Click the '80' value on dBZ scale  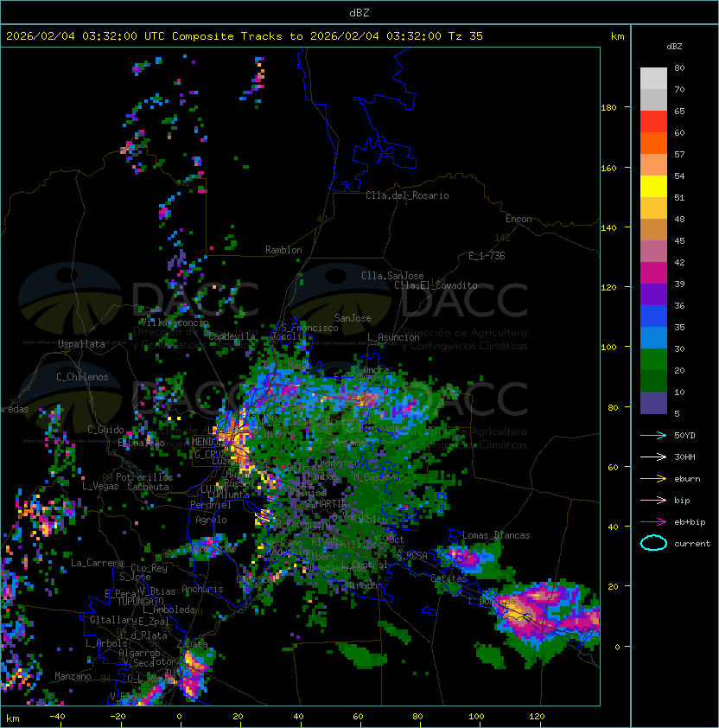coord(679,67)
